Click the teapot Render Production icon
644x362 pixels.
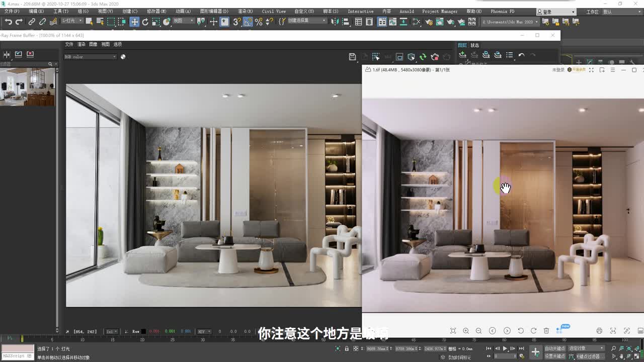pos(450,22)
